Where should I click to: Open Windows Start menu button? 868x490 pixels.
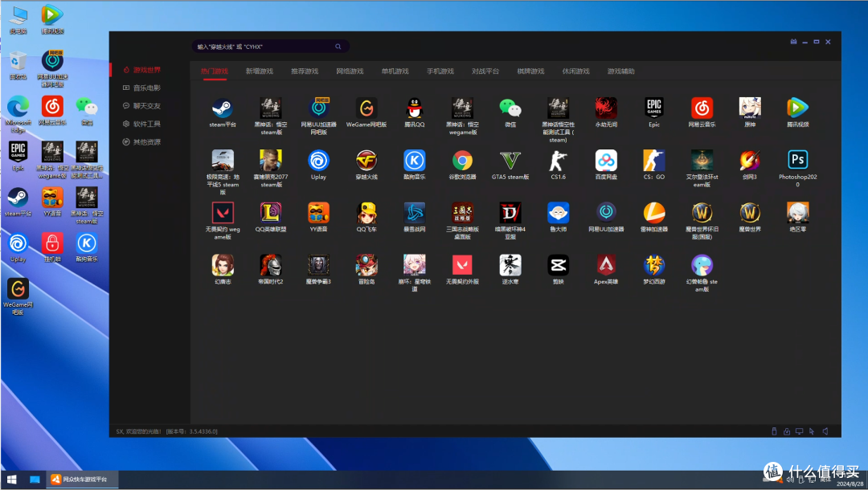tap(11, 480)
